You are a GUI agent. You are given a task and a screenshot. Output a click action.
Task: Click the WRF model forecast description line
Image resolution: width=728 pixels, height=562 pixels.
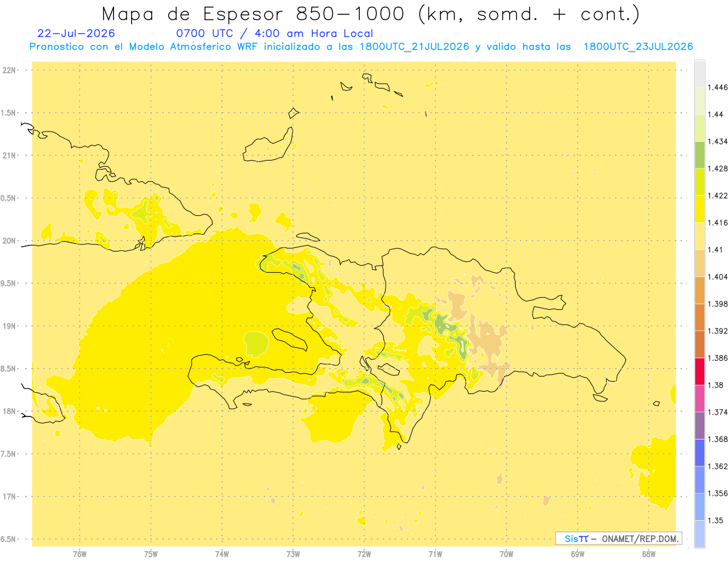(x=361, y=47)
